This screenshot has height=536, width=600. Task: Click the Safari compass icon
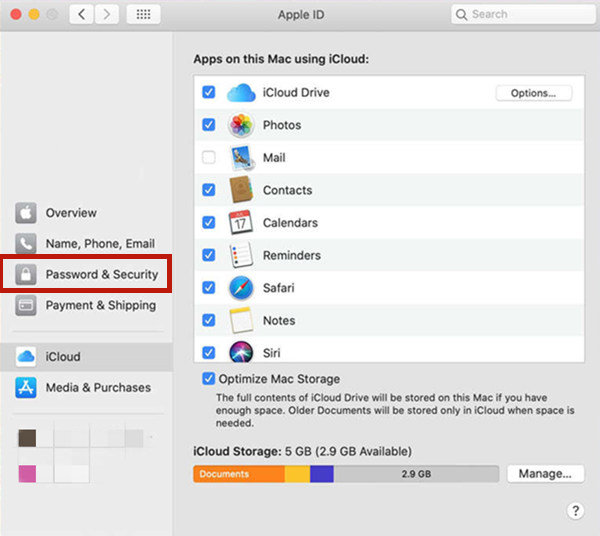click(x=241, y=288)
